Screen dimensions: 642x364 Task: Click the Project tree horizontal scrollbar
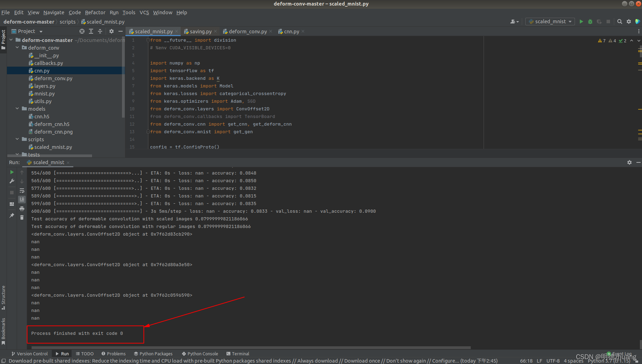pyautogui.click(x=50, y=156)
